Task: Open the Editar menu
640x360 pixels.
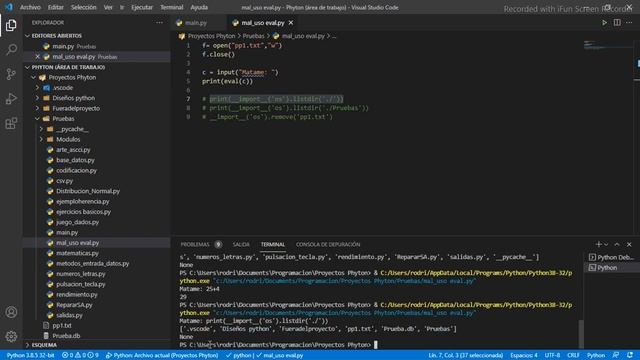Action: [56, 7]
